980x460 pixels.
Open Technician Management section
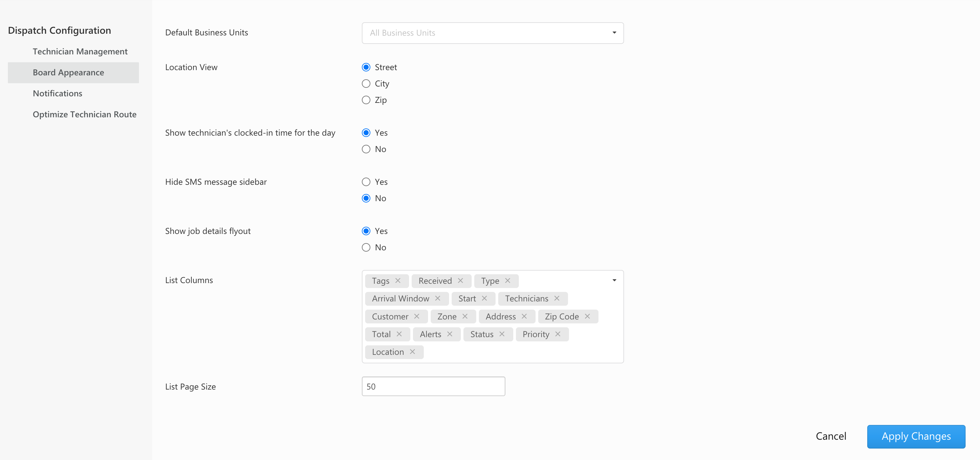click(x=80, y=51)
